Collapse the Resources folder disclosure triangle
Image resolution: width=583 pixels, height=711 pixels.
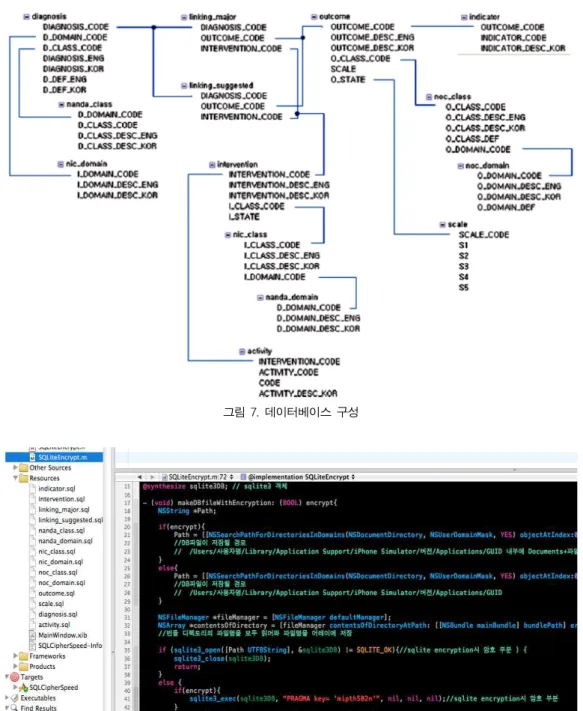(15, 478)
